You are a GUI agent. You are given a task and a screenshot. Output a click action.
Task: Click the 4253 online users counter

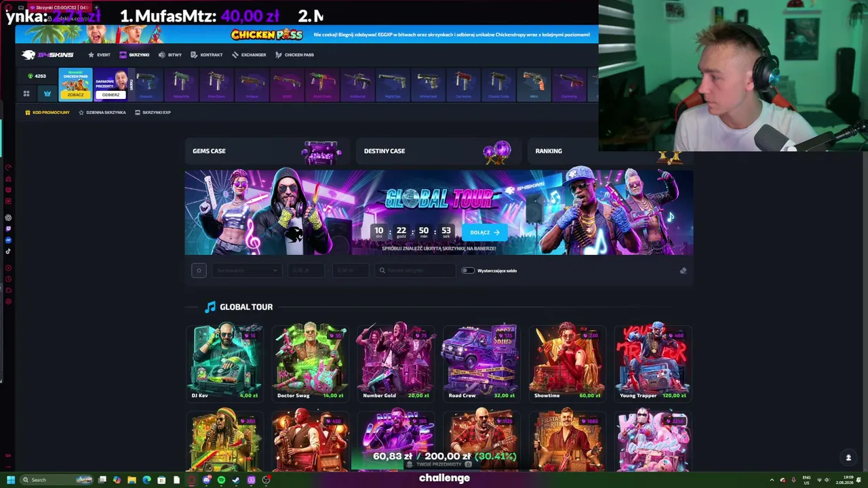(x=37, y=76)
